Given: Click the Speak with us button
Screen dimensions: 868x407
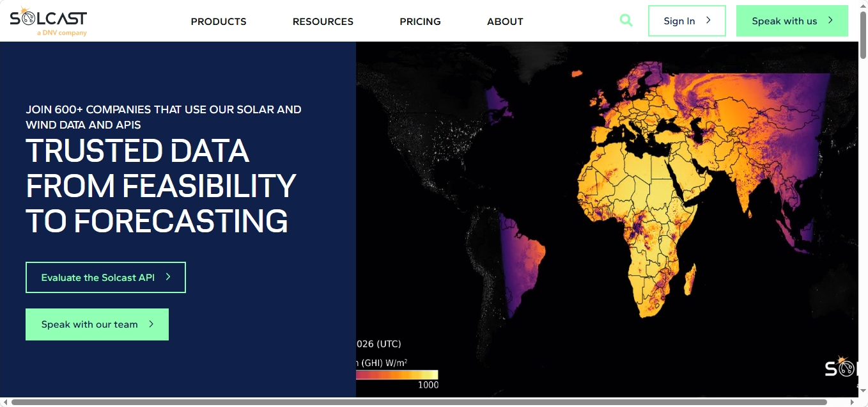Looking at the screenshot, I should click(x=792, y=20).
